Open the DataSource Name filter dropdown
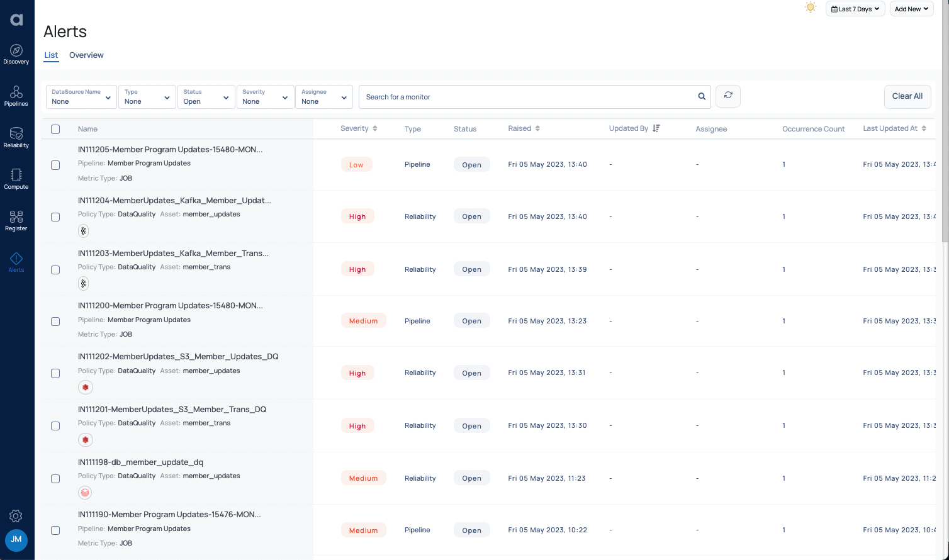Viewport: 949px width, 560px height. [81, 97]
